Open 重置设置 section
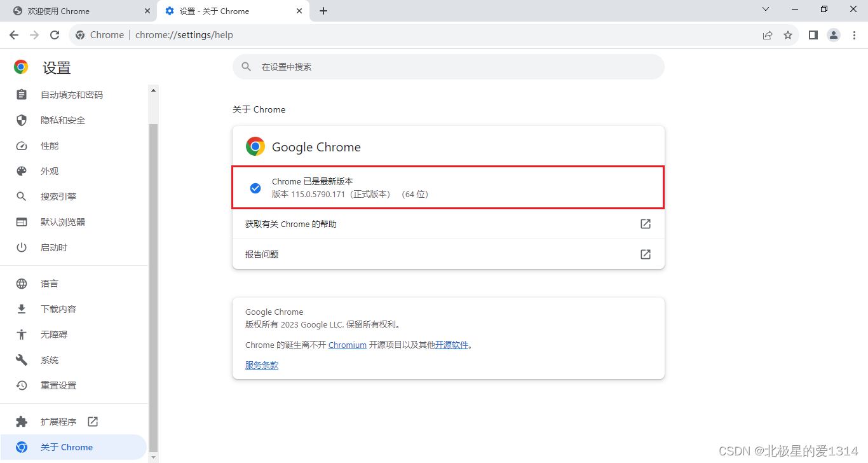Image resolution: width=868 pixels, height=463 pixels. 74,385
